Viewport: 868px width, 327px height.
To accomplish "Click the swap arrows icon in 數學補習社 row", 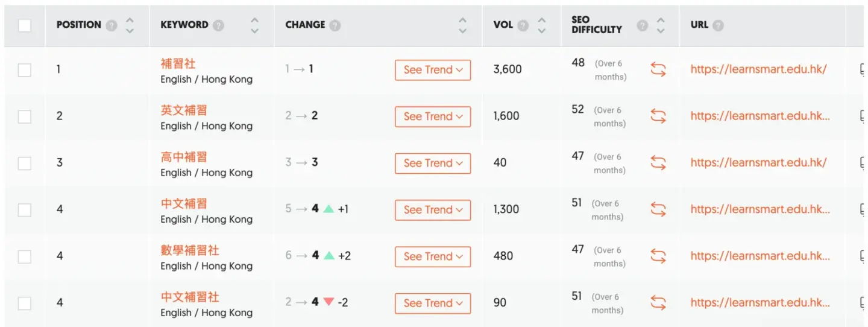I will tap(658, 256).
